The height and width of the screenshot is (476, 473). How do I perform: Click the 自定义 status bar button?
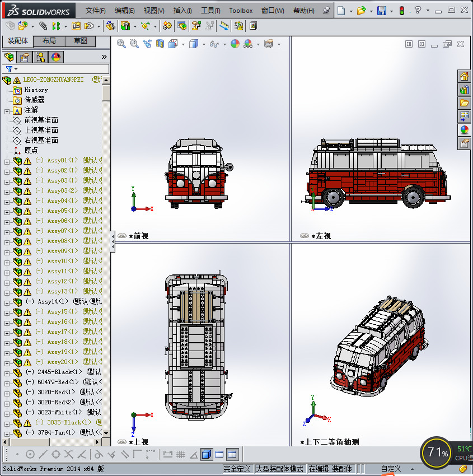pos(391,469)
